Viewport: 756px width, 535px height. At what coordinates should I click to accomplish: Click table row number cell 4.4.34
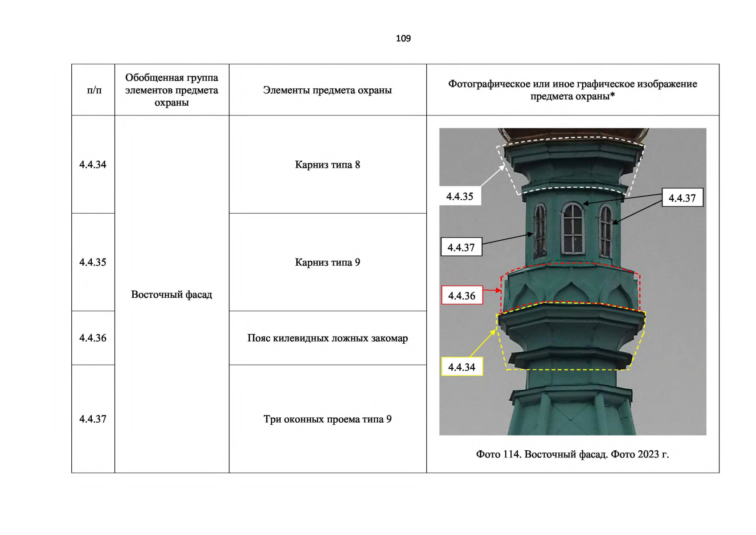(x=93, y=165)
